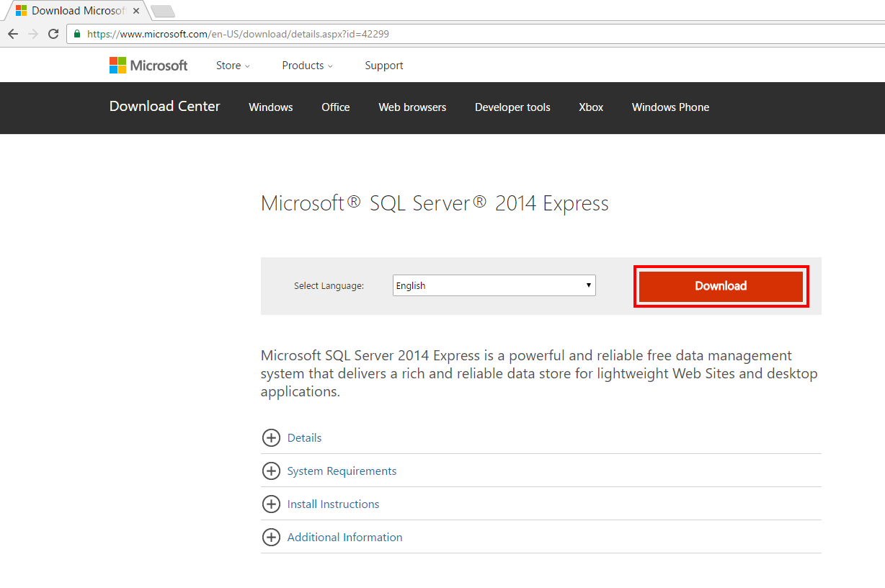Click inside the browser address bar
Image resolution: width=885 pixels, height=588 pixels.
pos(288,33)
